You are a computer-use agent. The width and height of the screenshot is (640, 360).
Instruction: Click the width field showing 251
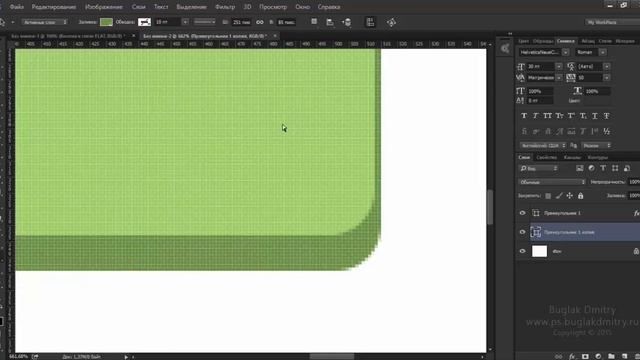coord(241,22)
